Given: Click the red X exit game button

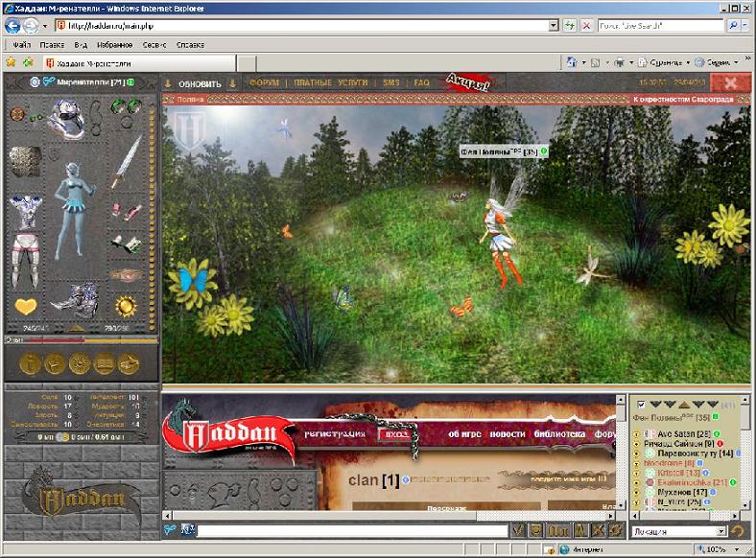Looking at the screenshot, I should 730,82.
